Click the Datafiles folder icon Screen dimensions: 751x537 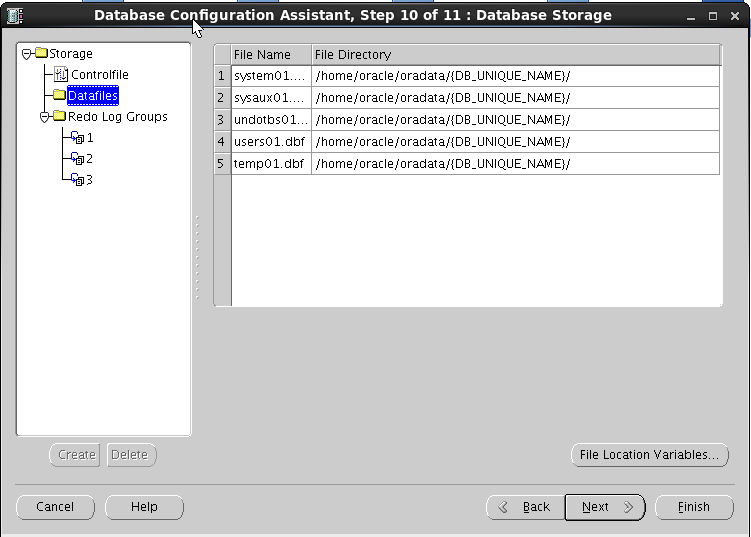tap(59, 94)
